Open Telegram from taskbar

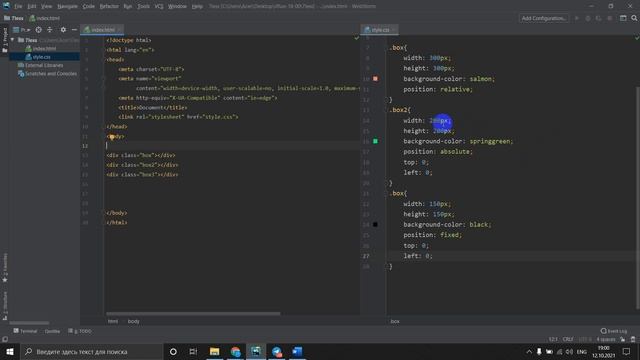277,351
